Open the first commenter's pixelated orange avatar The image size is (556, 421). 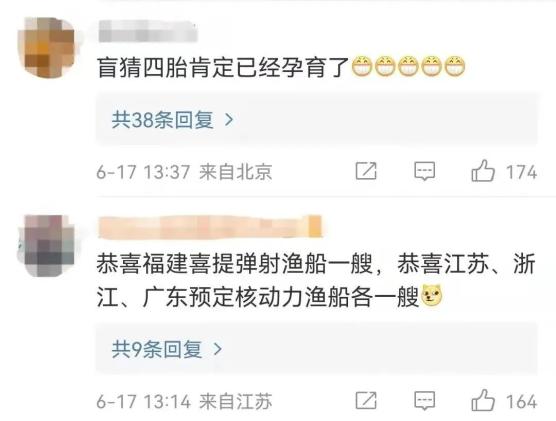pos(46,47)
